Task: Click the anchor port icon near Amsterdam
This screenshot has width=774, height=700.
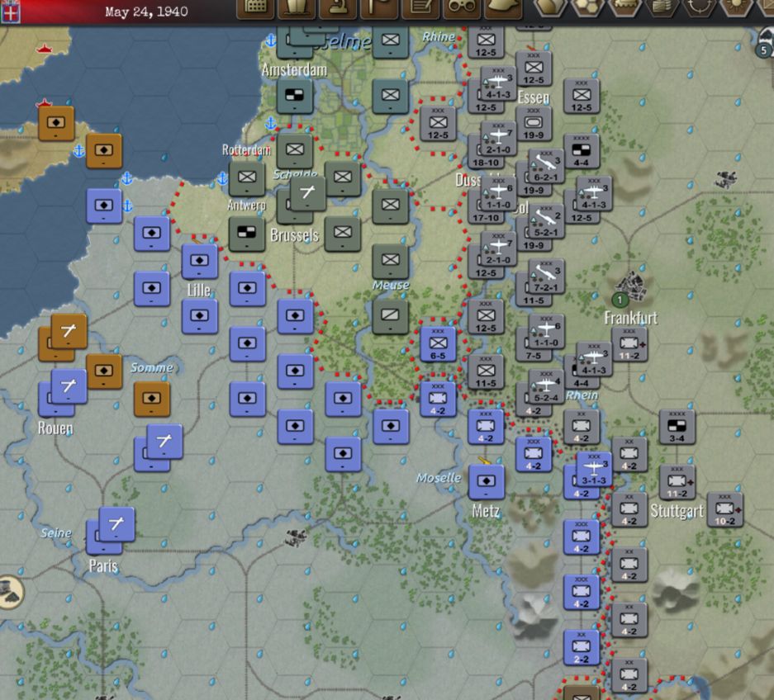Action: pyautogui.click(x=270, y=40)
